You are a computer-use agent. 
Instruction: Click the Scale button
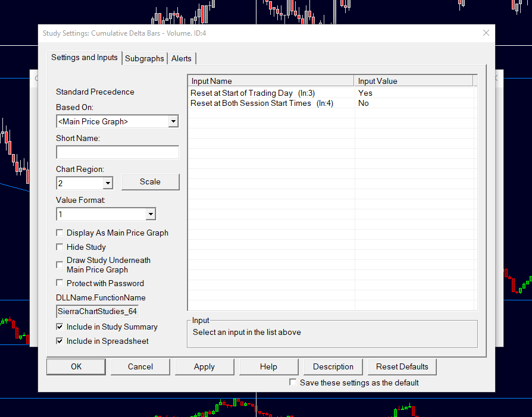click(151, 182)
